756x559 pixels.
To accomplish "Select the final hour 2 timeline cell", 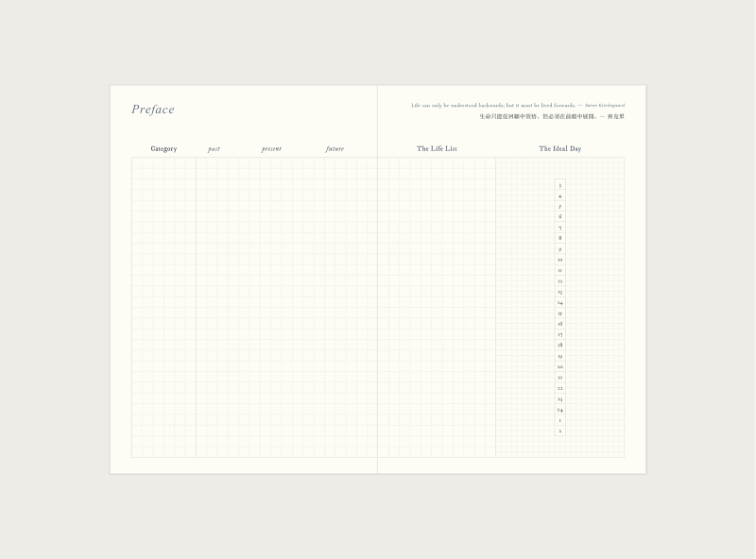I will pyautogui.click(x=560, y=431).
